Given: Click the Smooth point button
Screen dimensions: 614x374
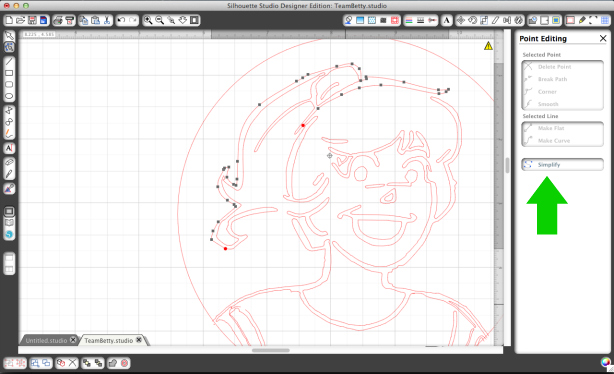Looking at the screenshot, I should click(562, 104).
